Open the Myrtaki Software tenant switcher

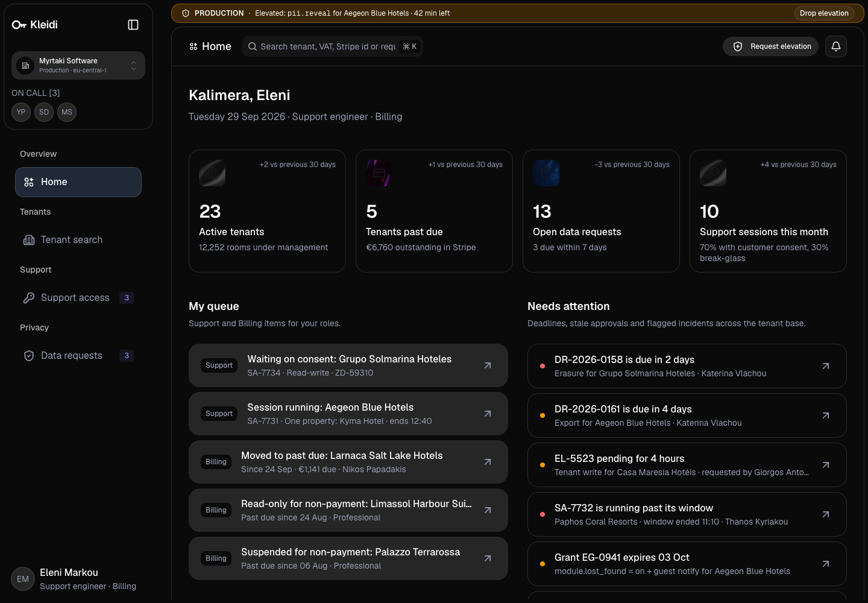point(78,65)
